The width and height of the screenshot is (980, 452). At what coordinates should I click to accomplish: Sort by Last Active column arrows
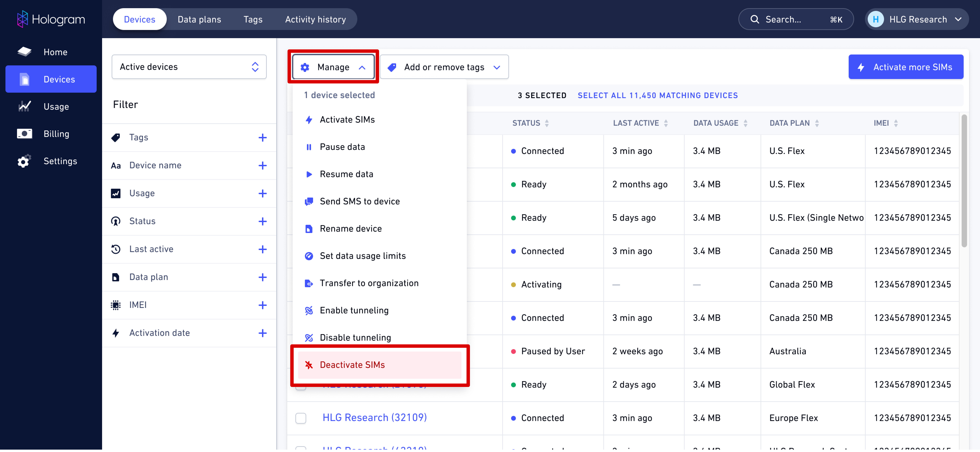666,123
